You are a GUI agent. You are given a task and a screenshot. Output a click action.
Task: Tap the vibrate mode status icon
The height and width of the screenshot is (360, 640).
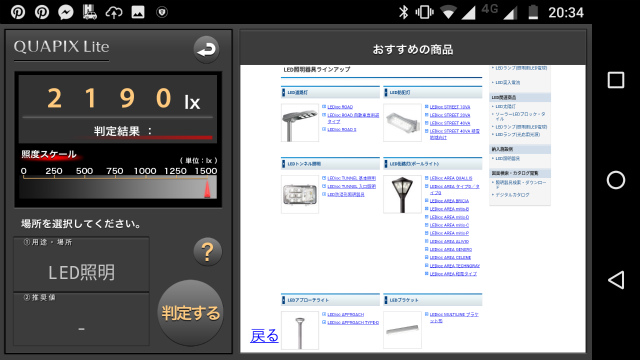(424, 12)
